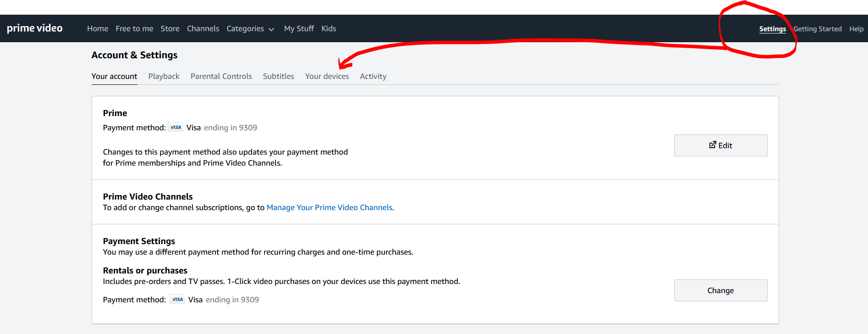Go to the Kids section
This screenshot has width=868, height=334.
point(329,29)
